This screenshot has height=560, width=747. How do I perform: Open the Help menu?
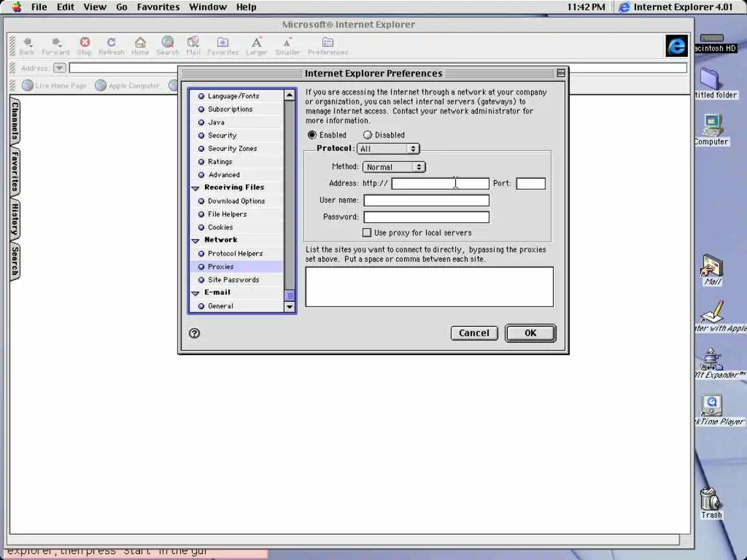pos(246,6)
